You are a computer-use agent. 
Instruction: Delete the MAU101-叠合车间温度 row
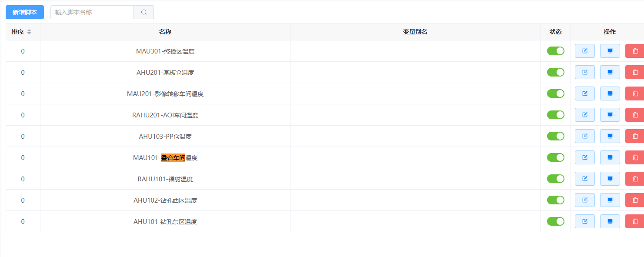coord(635,157)
